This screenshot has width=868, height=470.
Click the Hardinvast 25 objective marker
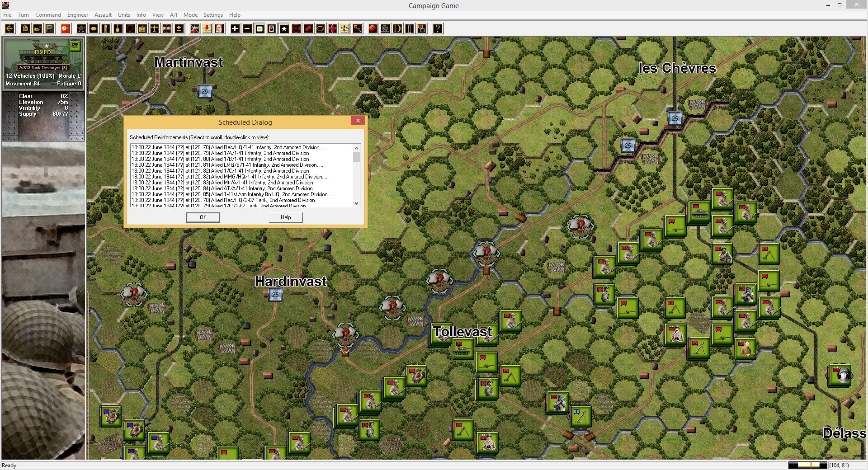coord(275,295)
